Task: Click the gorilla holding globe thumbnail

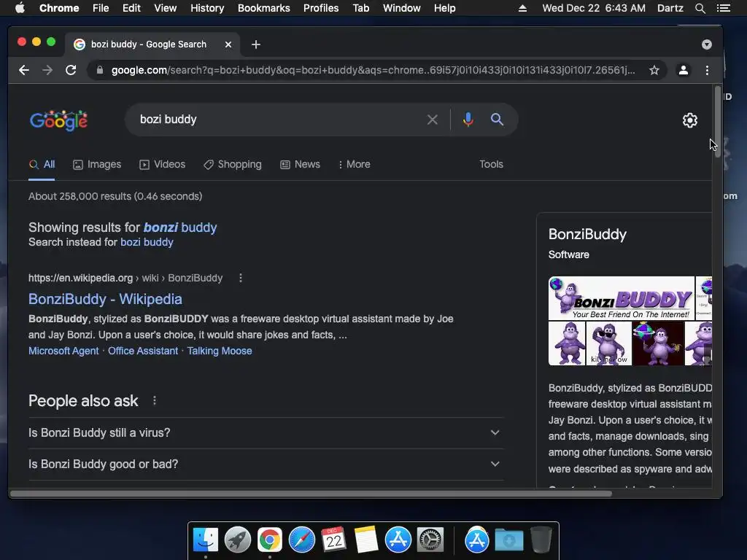Action: 658,343
